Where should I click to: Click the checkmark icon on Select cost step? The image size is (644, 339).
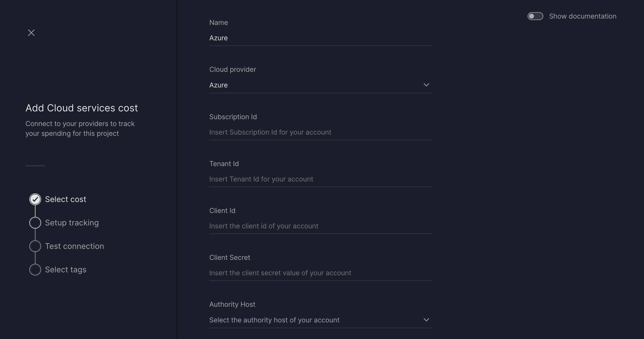point(35,199)
